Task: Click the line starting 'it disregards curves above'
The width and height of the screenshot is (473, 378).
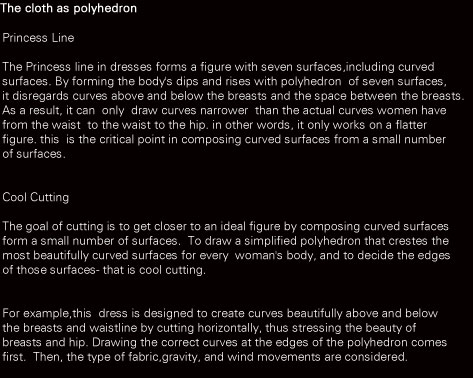Action: click(233, 96)
